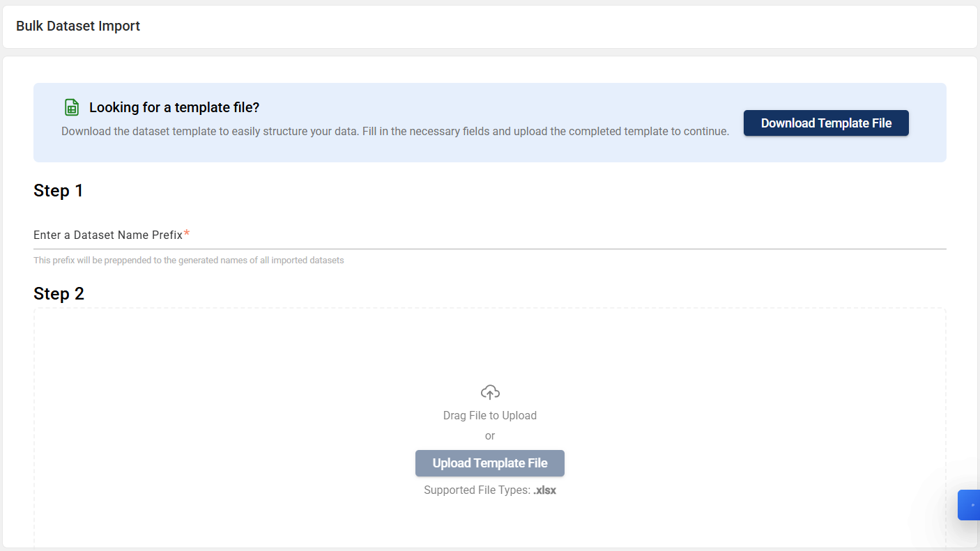The height and width of the screenshot is (551, 980).
Task: Click the template download description text
Action: (395, 132)
